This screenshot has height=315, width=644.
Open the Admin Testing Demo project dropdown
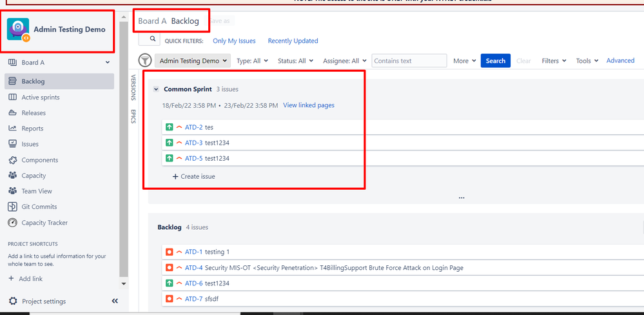(193, 61)
